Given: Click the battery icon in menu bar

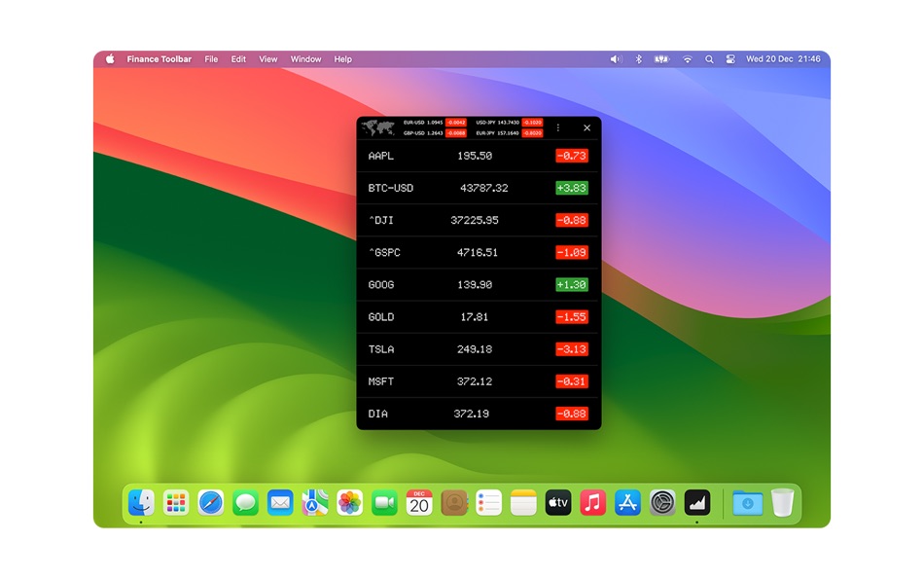Looking at the screenshot, I should tap(661, 59).
